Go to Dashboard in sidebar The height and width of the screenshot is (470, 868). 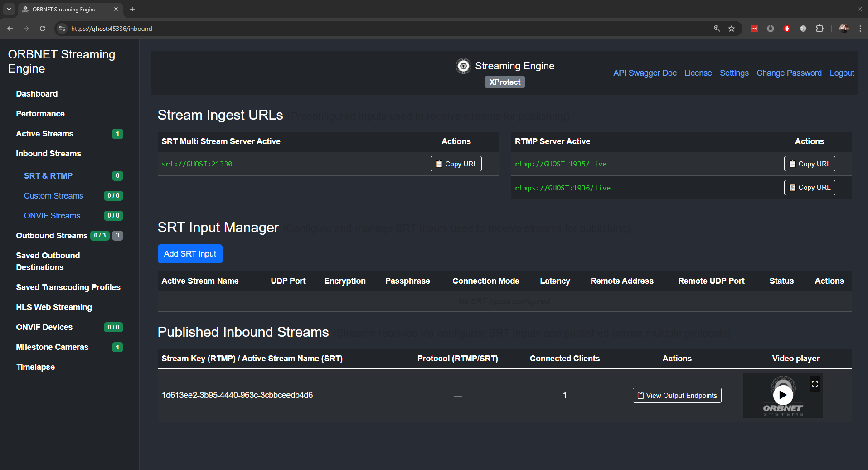pyautogui.click(x=37, y=94)
